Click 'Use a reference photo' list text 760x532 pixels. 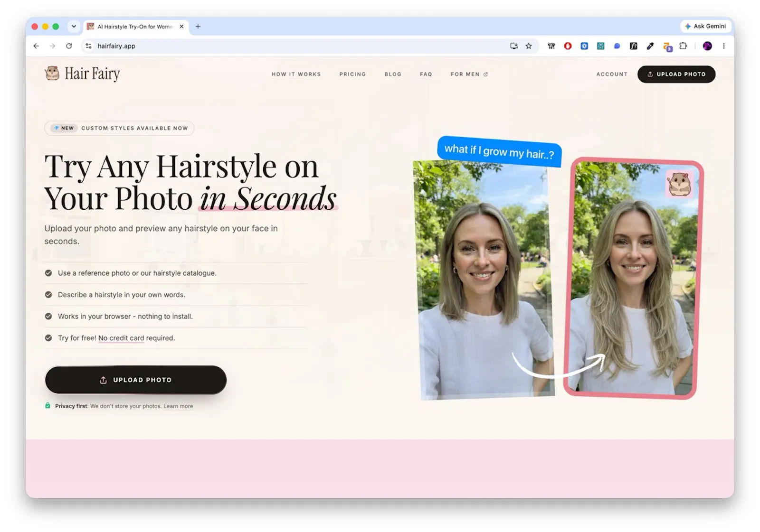(137, 273)
